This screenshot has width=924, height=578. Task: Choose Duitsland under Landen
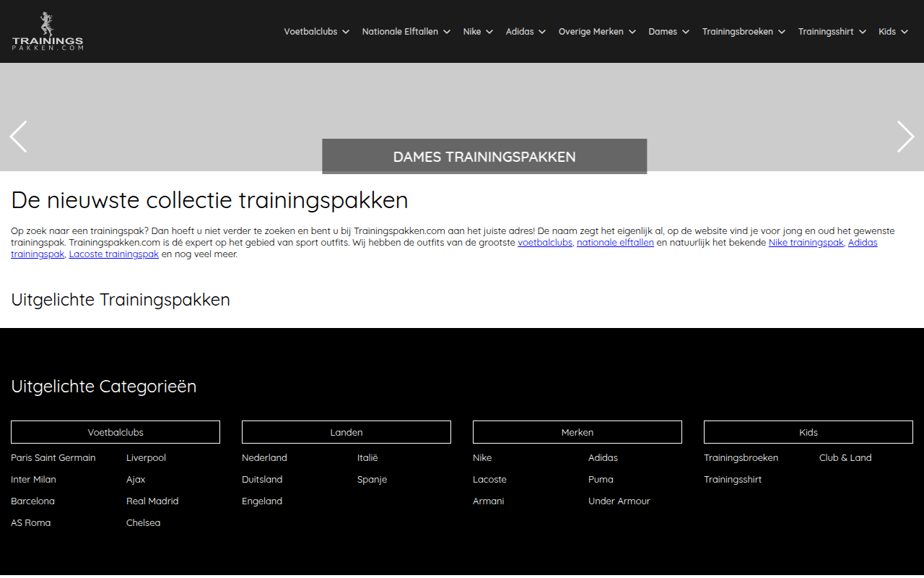[x=262, y=480]
